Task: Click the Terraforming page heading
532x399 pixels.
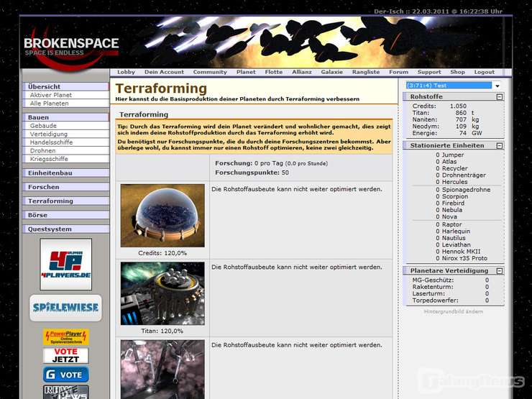Action: click(x=161, y=88)
